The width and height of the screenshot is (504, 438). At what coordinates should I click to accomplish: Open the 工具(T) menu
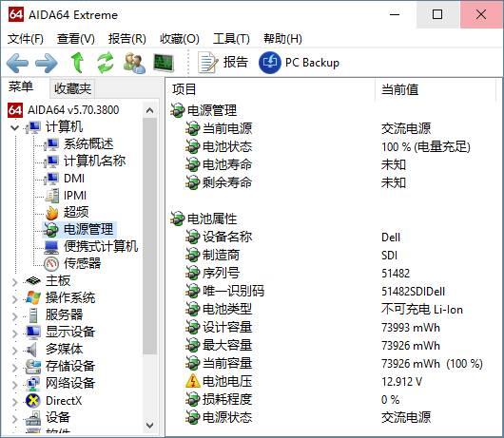[x=231, y=39]
